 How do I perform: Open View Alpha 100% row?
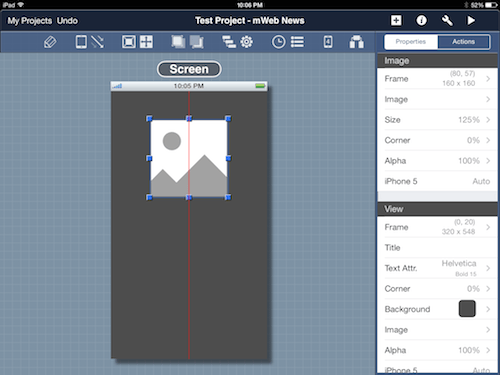[437, 350]
